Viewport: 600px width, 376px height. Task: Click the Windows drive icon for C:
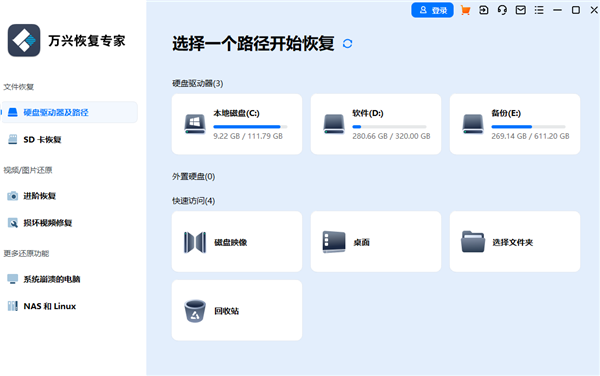point(195,124)
